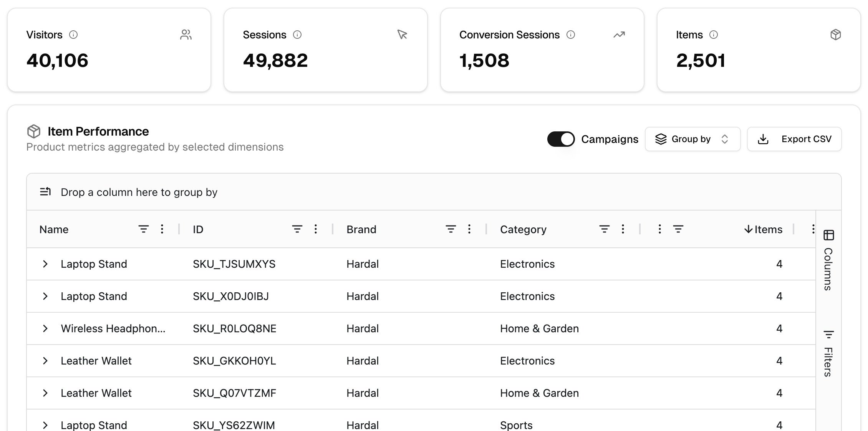
Task: Click the box icon in Items card
Action: [836, 35]
